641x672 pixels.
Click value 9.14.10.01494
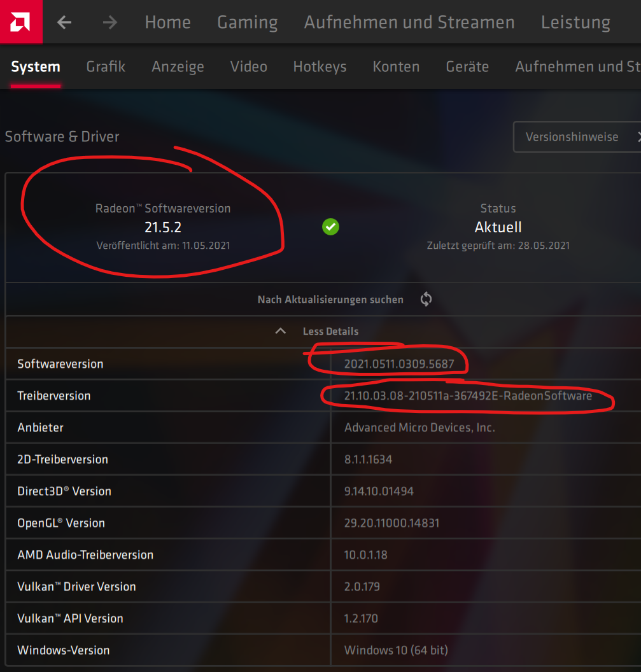tap(379, 491)
